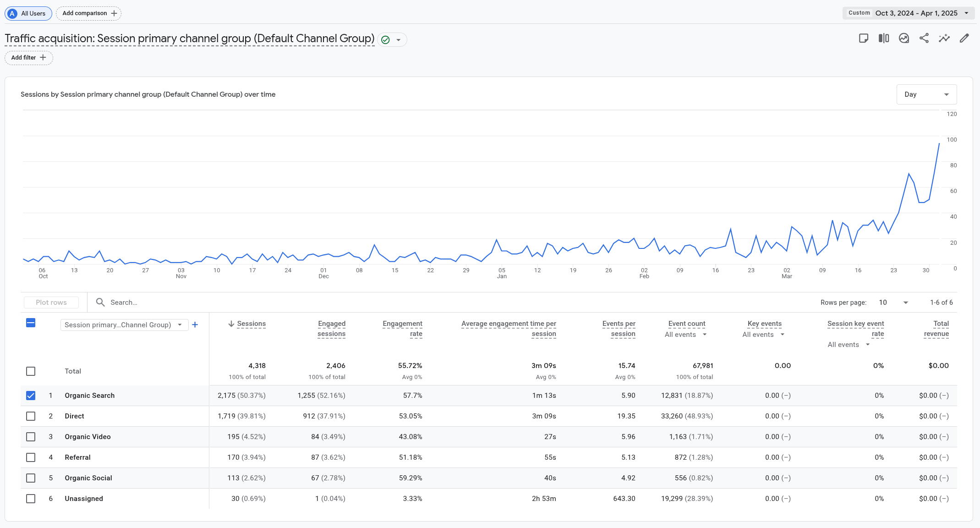This screenshot has height=528, width=980.
Task: Open the customize report pencil icon
Action: [x=964, y=38]
